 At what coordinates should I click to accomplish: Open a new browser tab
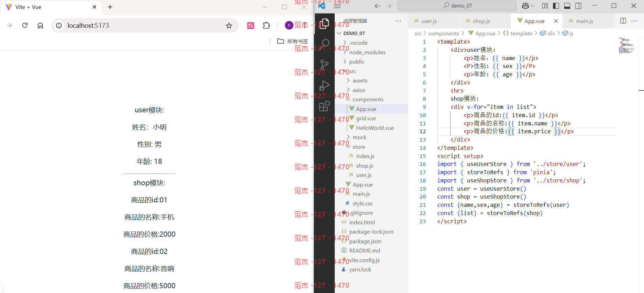pyautogui.click(x=110, y=7)
